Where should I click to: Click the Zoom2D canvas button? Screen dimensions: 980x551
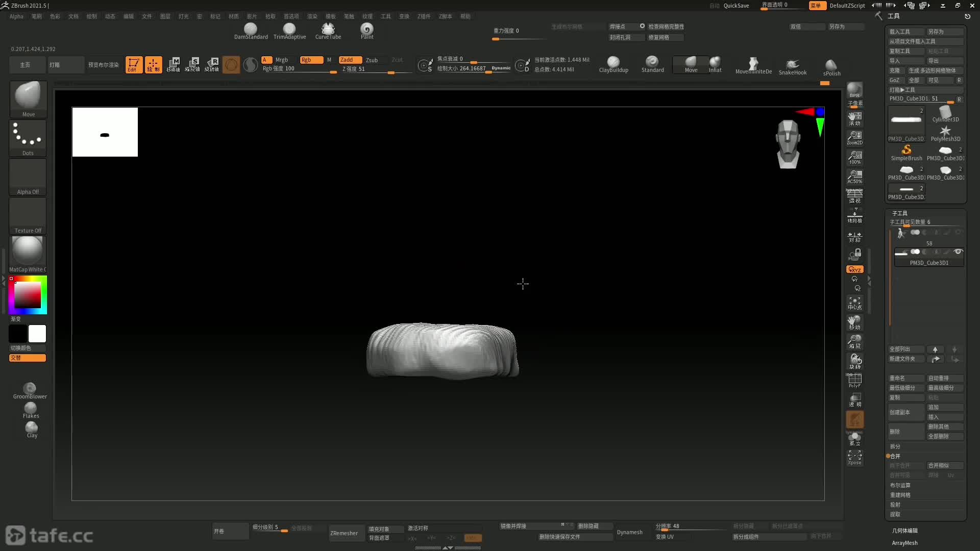[x=854, y=138]
